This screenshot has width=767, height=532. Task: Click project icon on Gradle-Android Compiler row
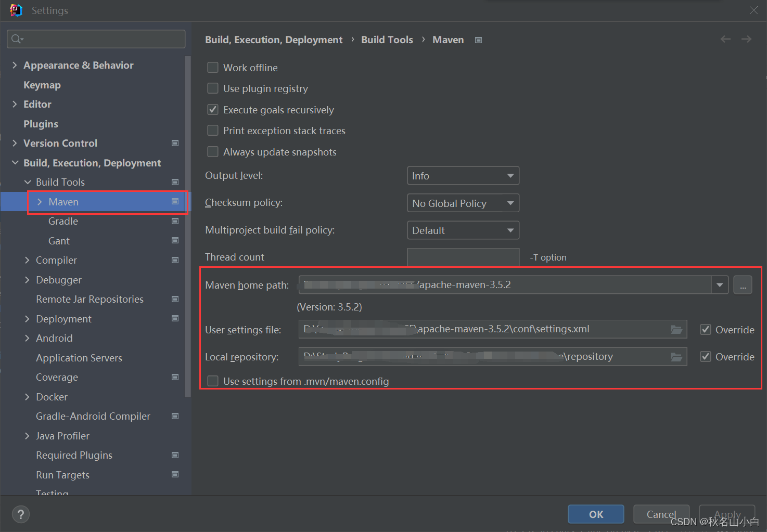175,416
